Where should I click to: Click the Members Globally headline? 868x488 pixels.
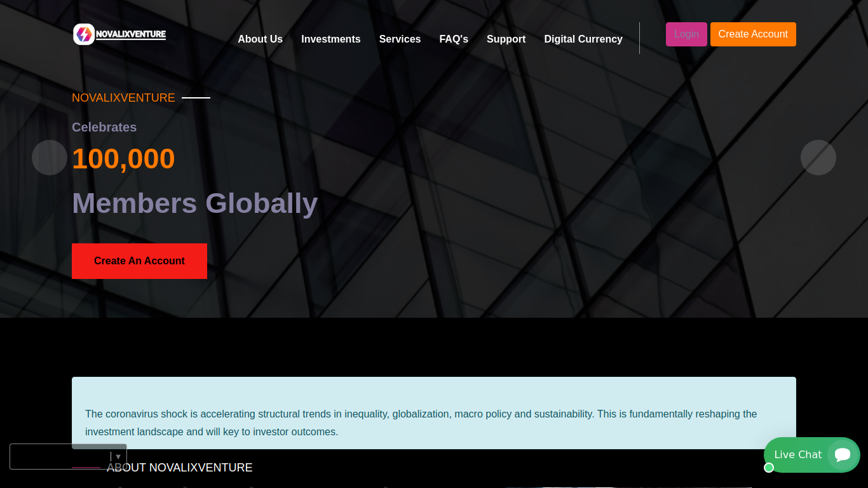[195, 203]
